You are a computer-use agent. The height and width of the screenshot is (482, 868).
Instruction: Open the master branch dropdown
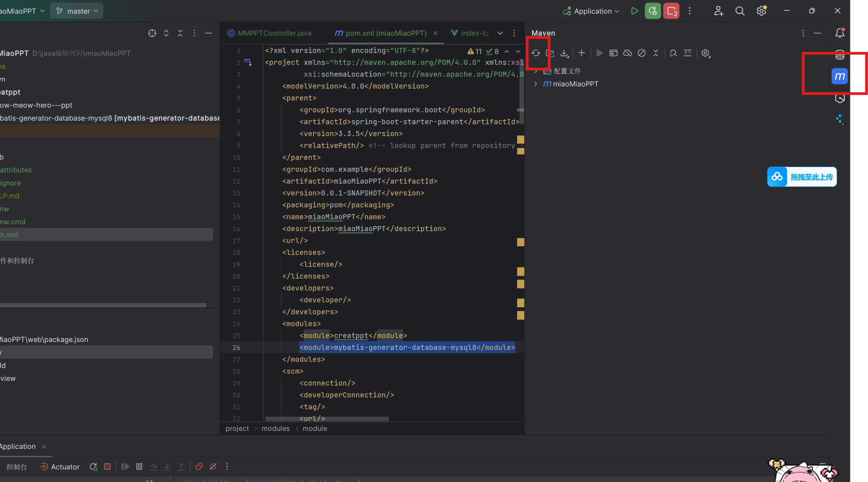77,10
